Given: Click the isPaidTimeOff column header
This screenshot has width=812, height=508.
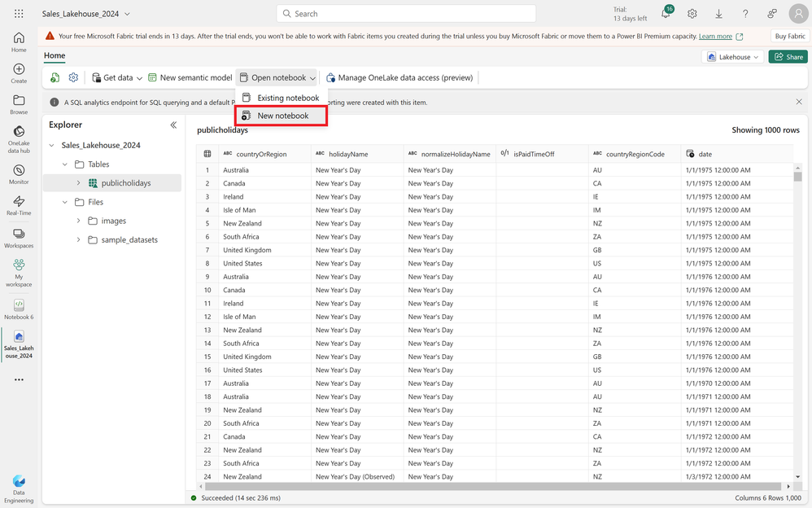Looking at the screenshot, I should point(542,154).
